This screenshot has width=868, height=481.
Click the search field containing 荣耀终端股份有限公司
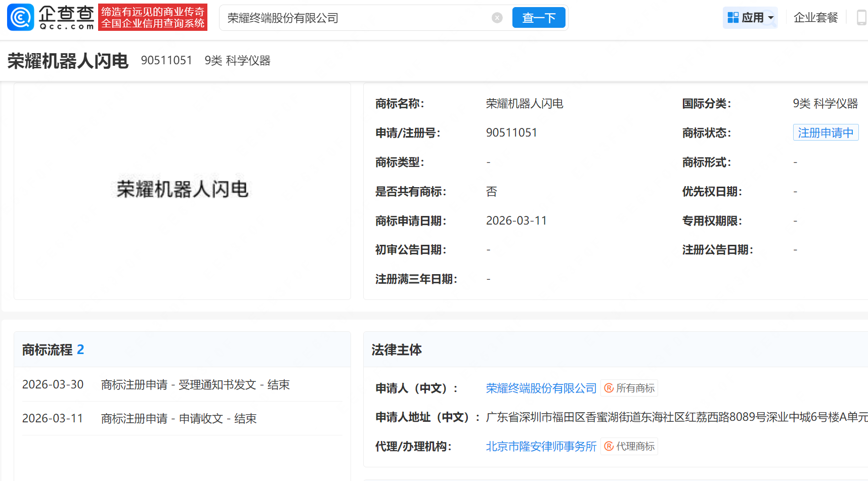click(x=354, y=18)
